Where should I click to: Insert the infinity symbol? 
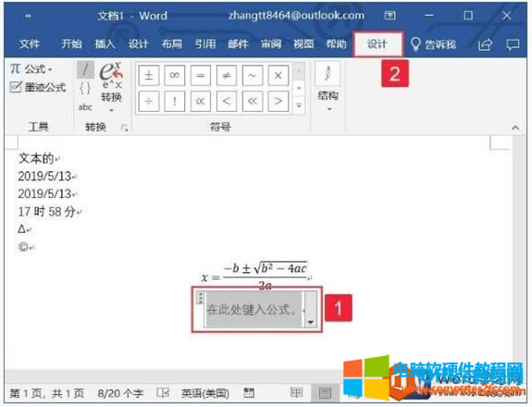click(174, 75)
